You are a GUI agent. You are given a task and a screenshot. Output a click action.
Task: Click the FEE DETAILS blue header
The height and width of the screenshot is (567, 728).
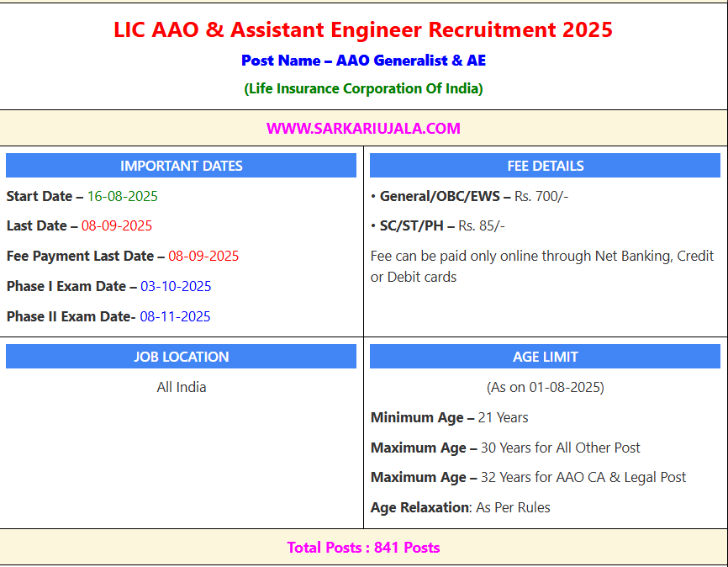[x=545, y=166]
